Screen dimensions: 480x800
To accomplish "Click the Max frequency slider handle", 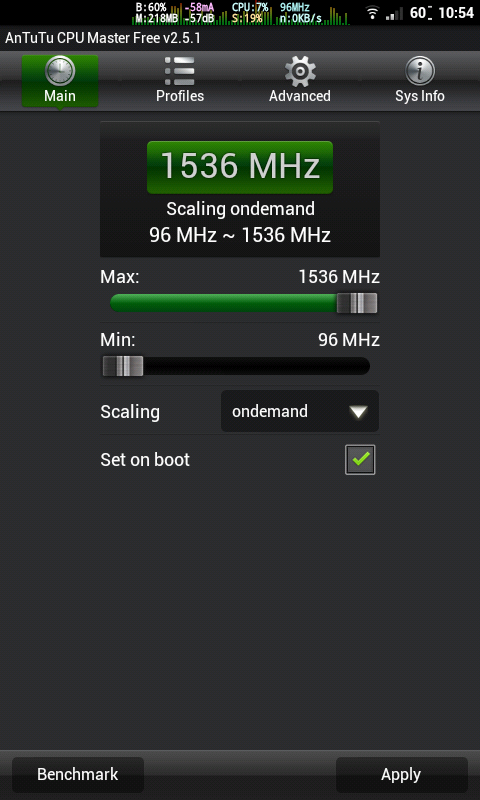I will [357, 303].
